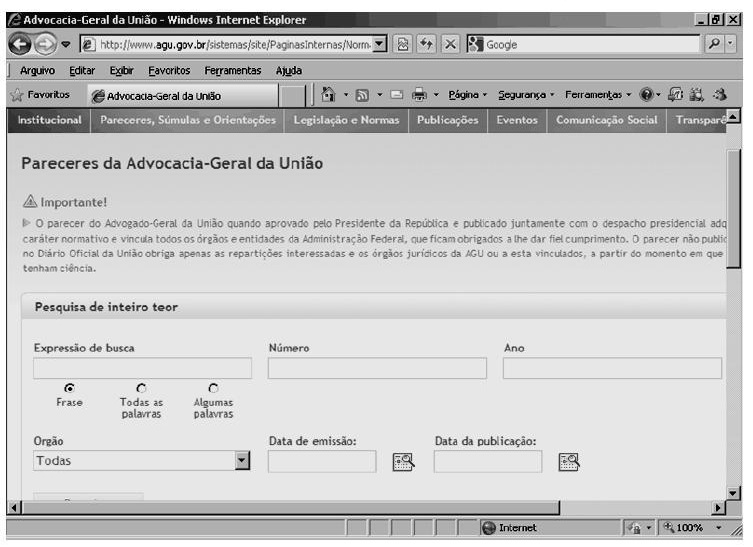This screenshot has width=753, height=547.
Task: Open the Editar menu
Action: click(82, 71)
